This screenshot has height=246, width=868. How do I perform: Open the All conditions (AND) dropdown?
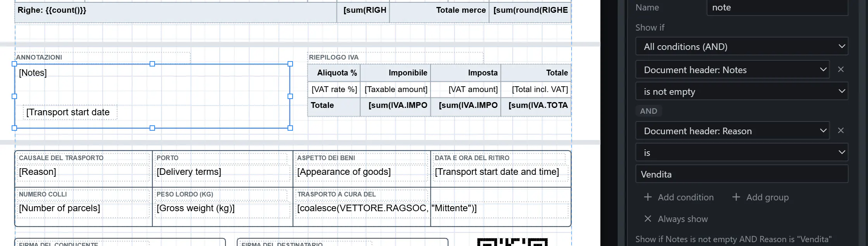tap(742, 46)
